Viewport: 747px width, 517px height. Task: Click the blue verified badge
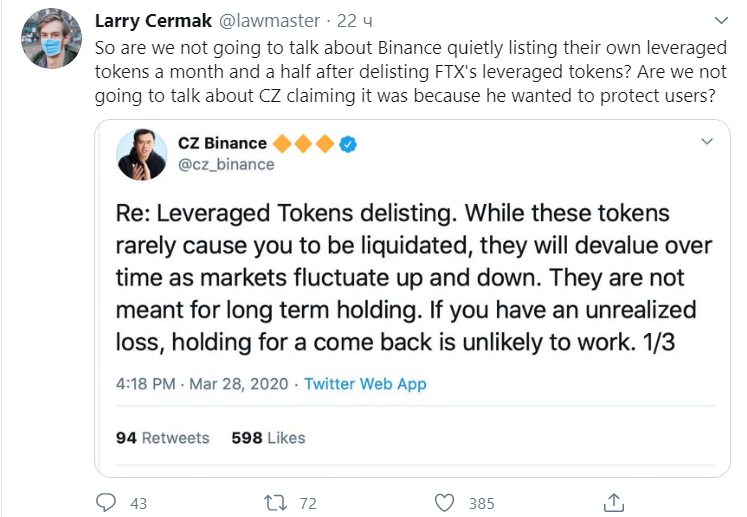349,144
